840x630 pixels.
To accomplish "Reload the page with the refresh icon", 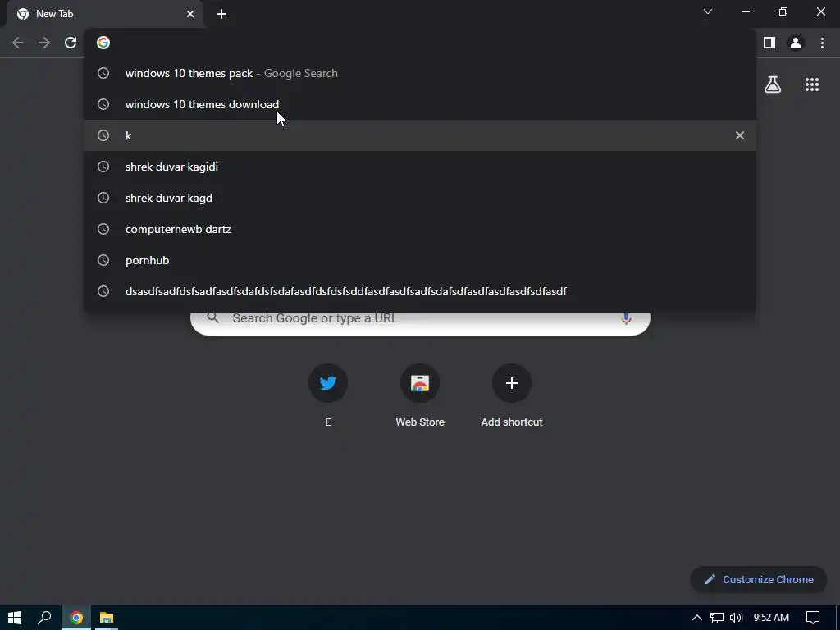I will [71, 43].
